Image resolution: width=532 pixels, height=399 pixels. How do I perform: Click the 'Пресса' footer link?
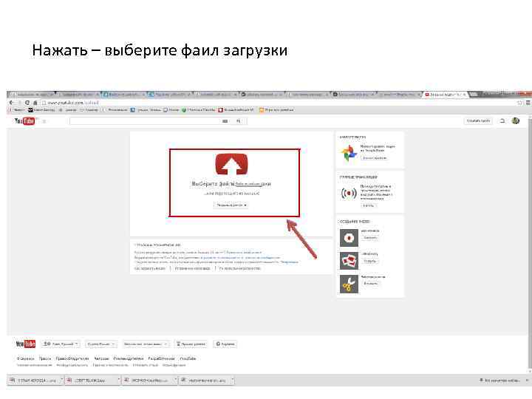click(x=45, y=358)
